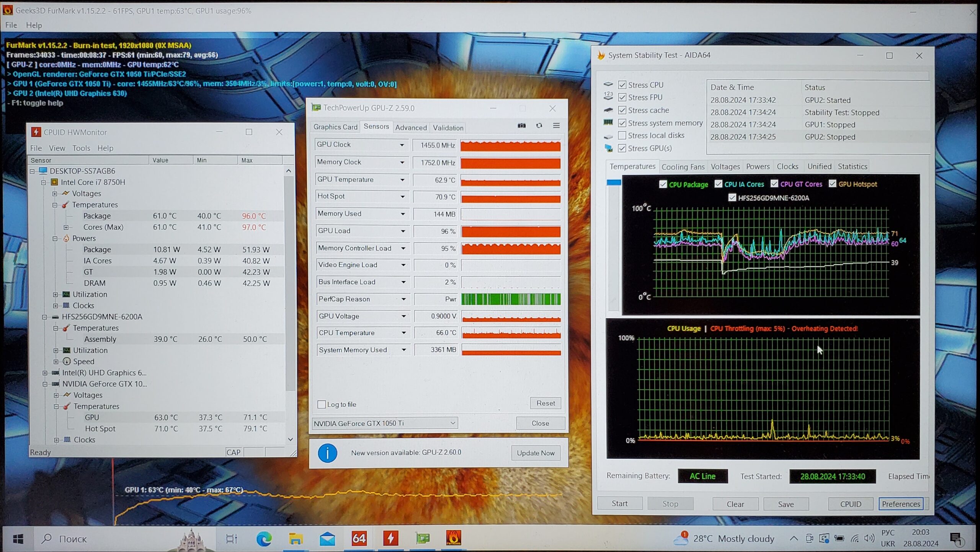Enable GPU-Z Log to file
Screen dimensions: 980x552
click(x=322, y=404)
